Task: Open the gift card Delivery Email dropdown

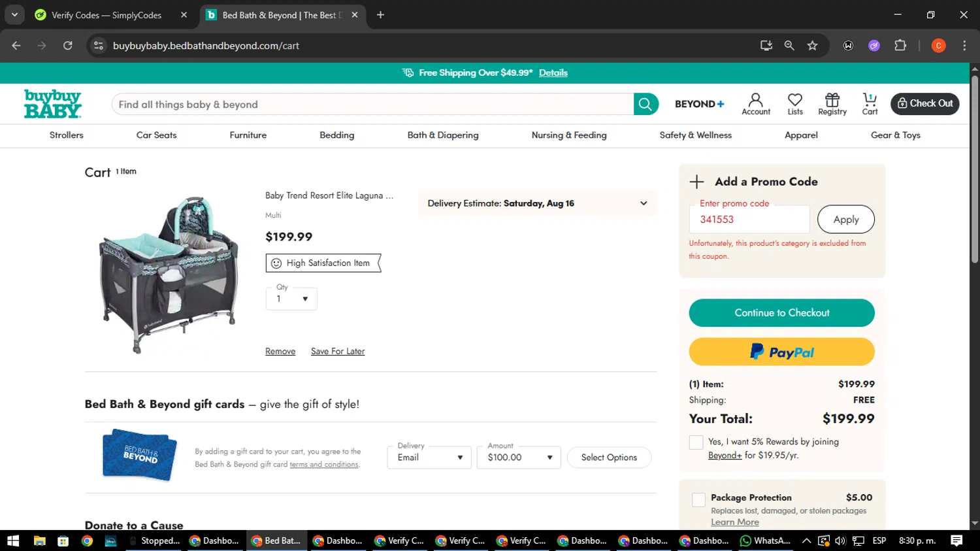Action: 430,458
